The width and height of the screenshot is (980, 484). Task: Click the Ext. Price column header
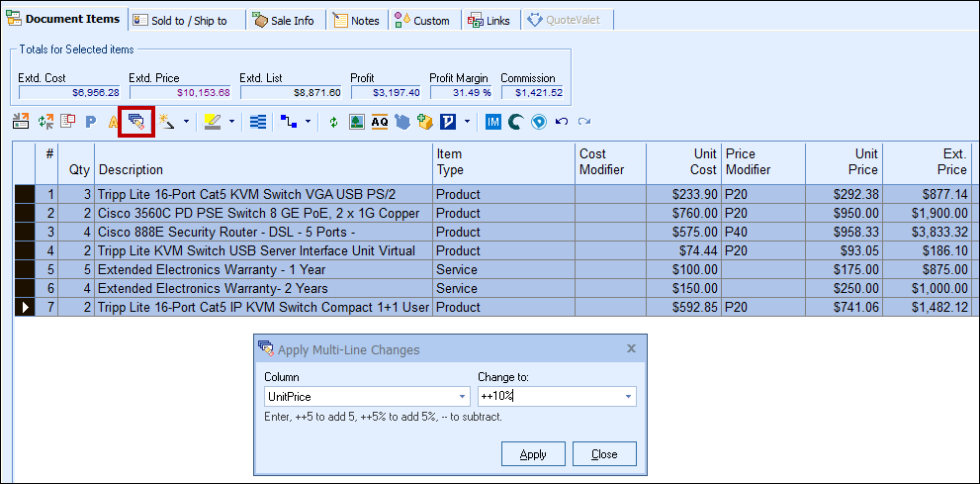click(x=928, y=162)
